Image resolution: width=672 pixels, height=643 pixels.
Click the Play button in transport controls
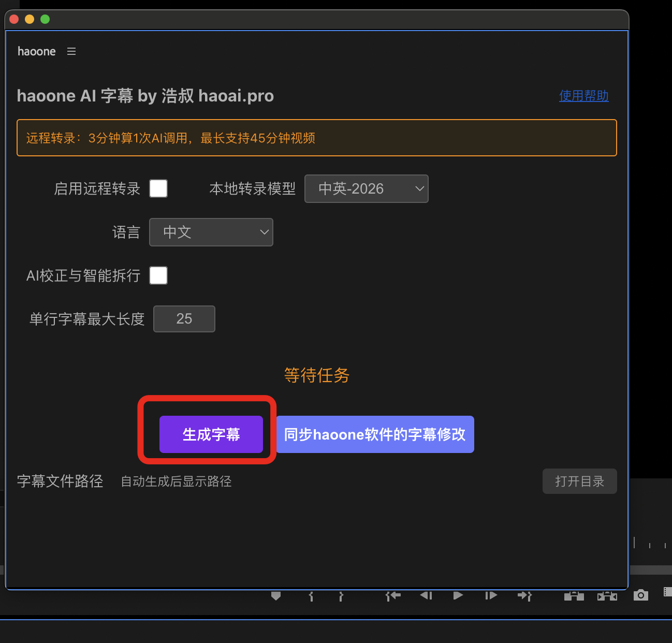coord(458,596)
